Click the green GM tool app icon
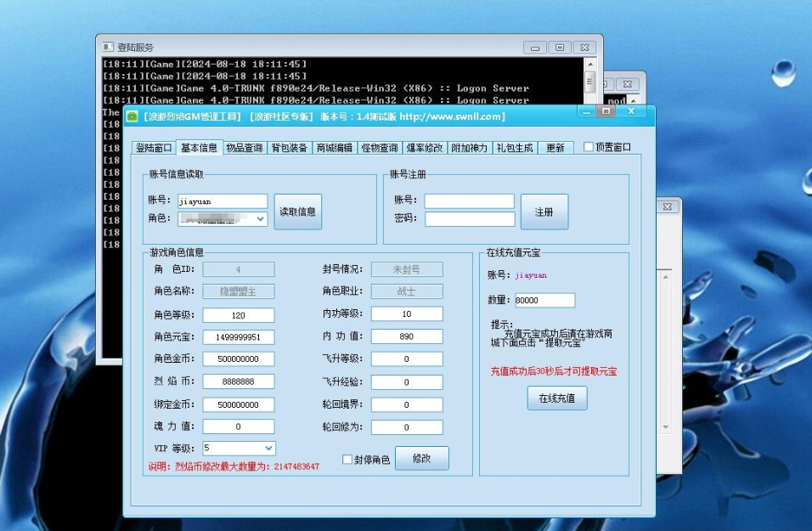This screenshot has height=531, width=812. (x=133, y=116)
